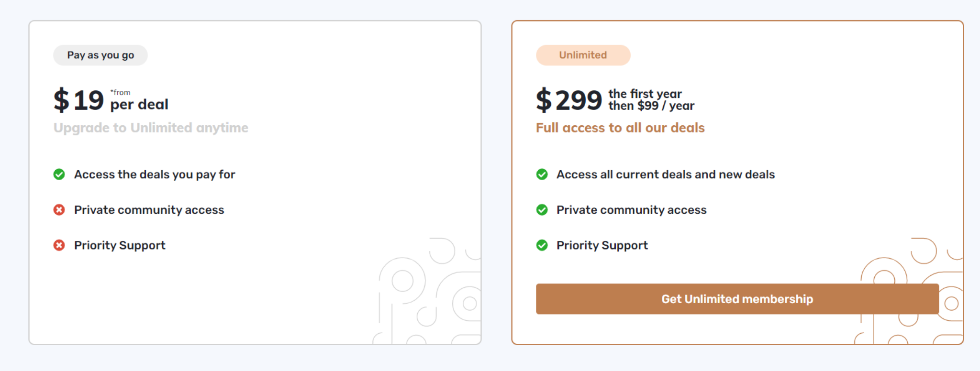
Task: Click Private community access label in Unlimited card
Action: [x=631, y=210]
